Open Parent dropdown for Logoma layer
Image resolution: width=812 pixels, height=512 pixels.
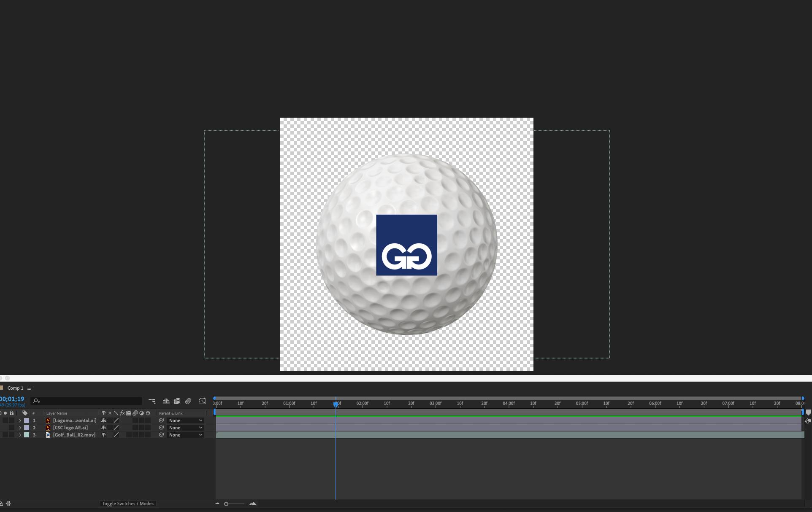click(185, 420)
